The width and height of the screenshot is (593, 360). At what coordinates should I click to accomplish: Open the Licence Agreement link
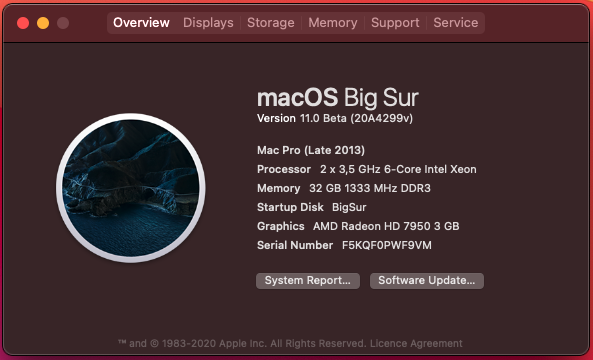pyautogui.click(x=416, y=343)
